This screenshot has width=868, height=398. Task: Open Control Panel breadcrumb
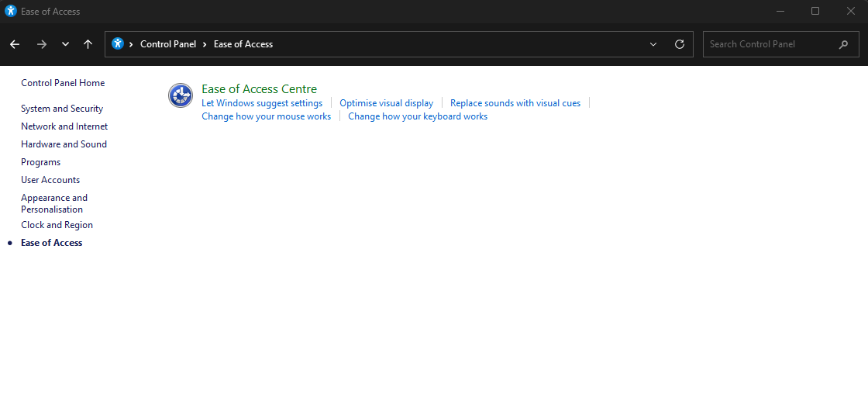point(168,44)
